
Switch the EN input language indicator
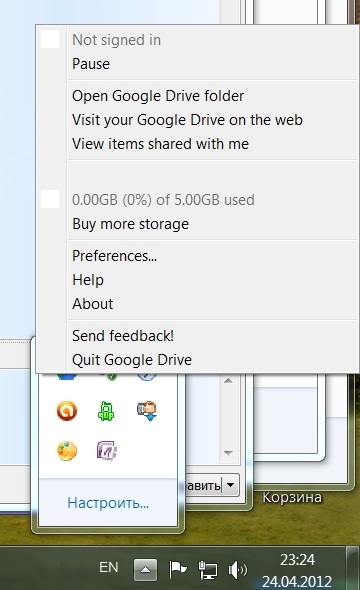[x=109, y=567]
